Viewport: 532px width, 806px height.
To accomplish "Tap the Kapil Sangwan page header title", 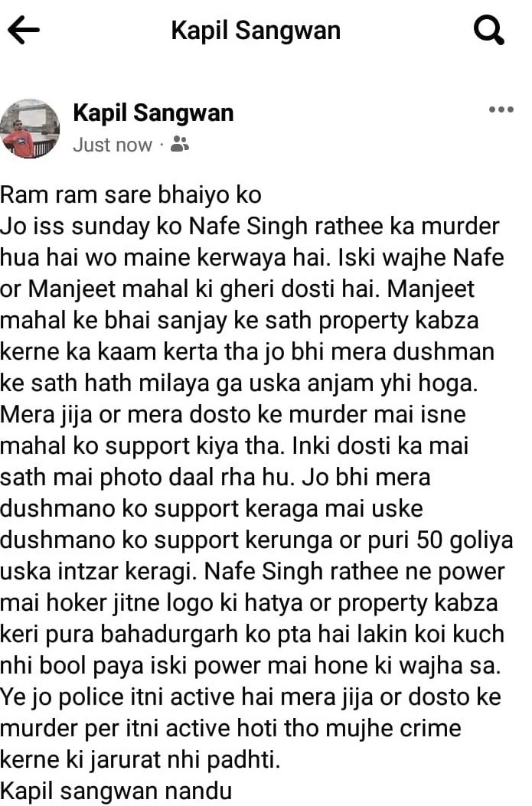I will point(256,31).
